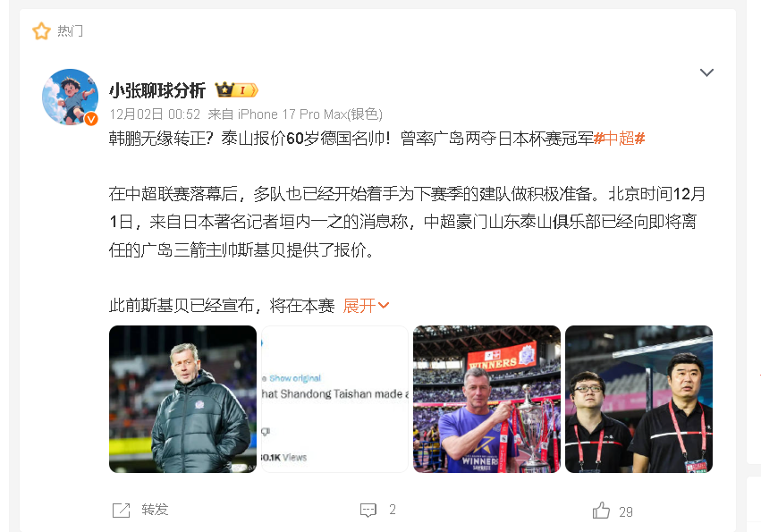Viewport: 761px width, 532px height.
Task: Open photo of coach in black jacket
Action: 183,399
